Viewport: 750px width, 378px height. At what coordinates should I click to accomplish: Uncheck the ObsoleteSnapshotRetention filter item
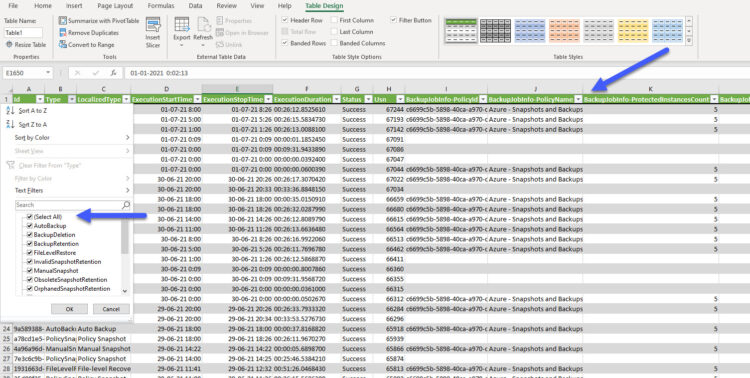coord(30,280)
